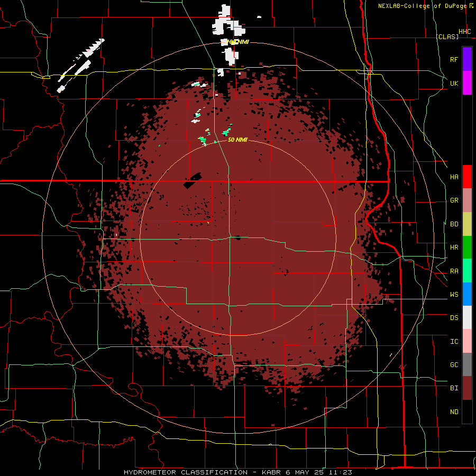Screen dimensions: 476x476
Task: Click the BD legend label
Action: (454, 224)
